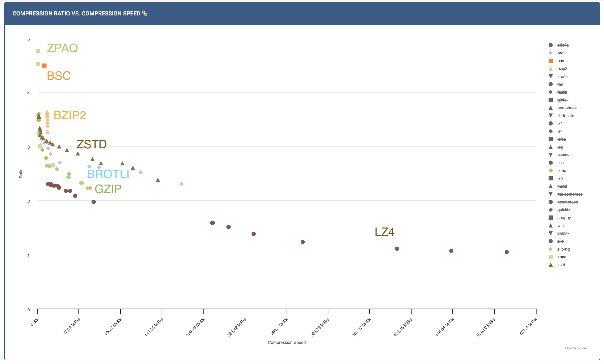Click the orange BSC data point square
Viewport: 604px width, 364px height.
pos(44,65)
